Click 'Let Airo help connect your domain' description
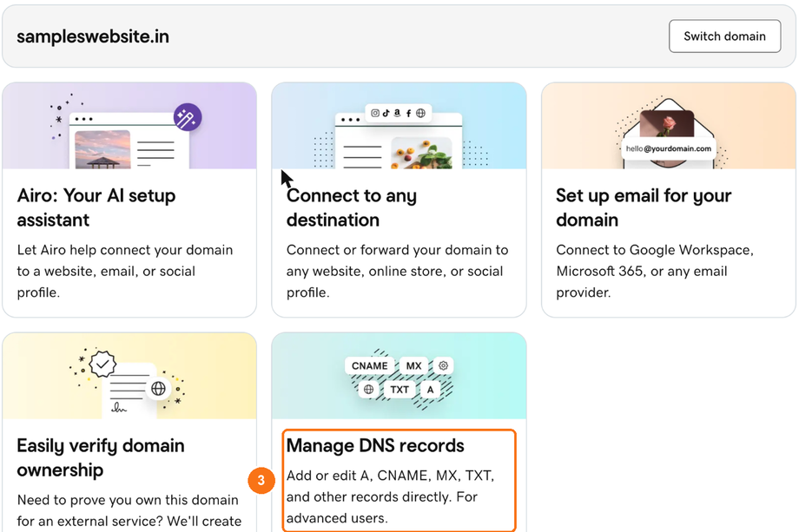The image size is (799, 532). 125,272
